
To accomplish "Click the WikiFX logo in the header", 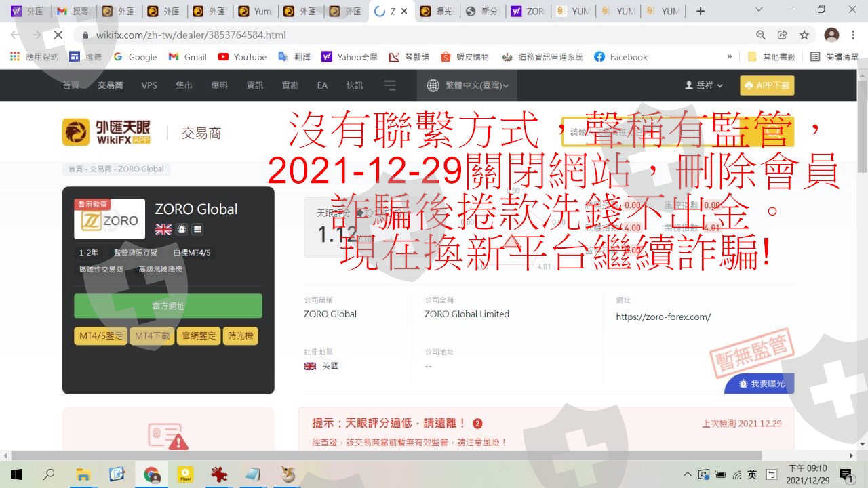I will (x=106, y=132).
